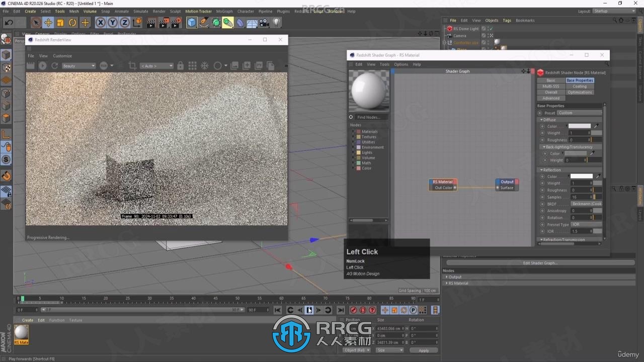Pick Diffuse color with eyedropper
The width and height of the screenshot is (644, 362).
tap(597, 126)
